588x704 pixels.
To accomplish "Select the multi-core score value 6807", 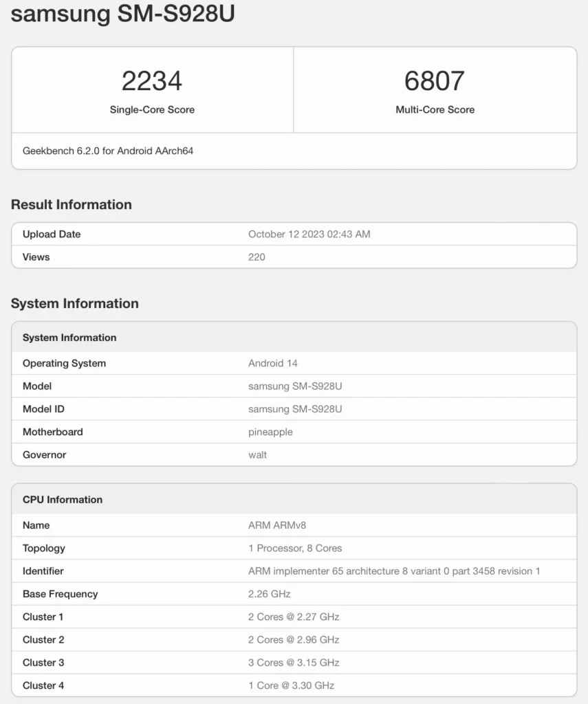I will [x=435, y=81].
